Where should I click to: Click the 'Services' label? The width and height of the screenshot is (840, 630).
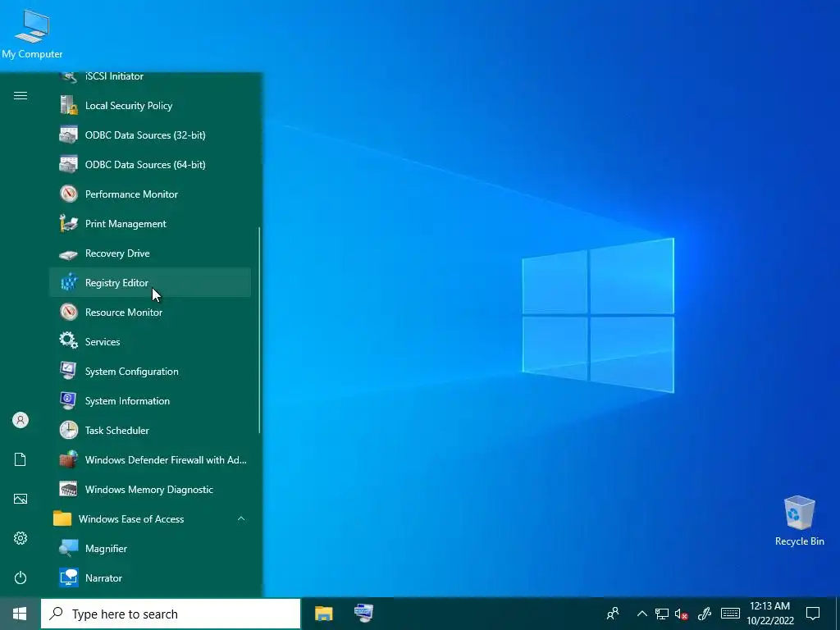103,342
